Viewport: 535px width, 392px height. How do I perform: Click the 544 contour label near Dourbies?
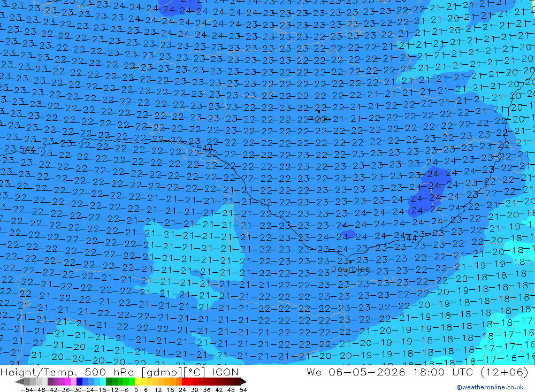(409, 238)
